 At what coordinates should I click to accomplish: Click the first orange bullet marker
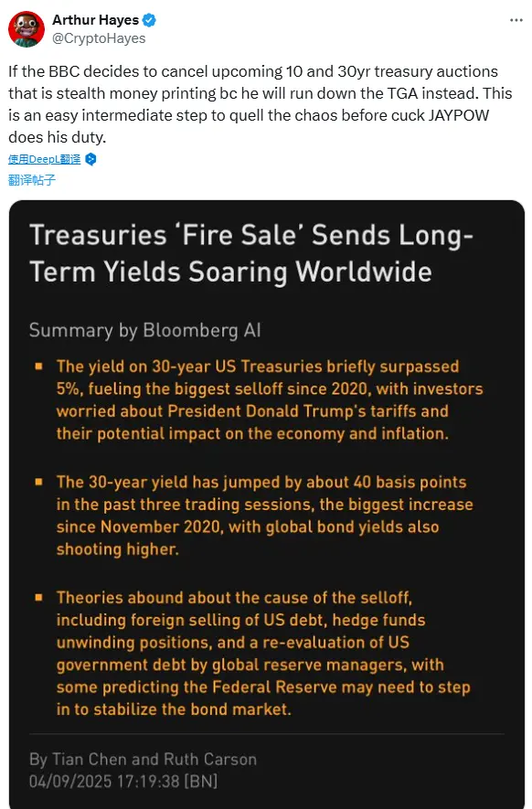click(38, 367)
